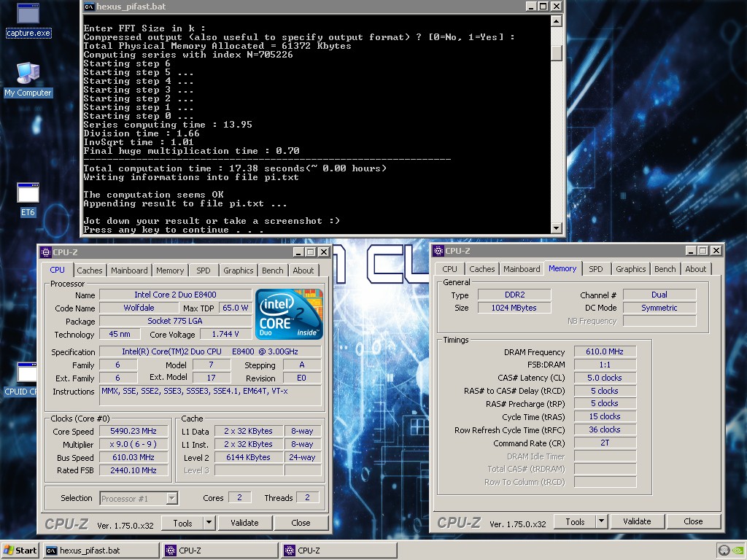The width and height of the screenshot is (747, 560).
Task: Click the FSB:DRAM value 1:1
Action: pyautogui.click(x=605, y=365)
